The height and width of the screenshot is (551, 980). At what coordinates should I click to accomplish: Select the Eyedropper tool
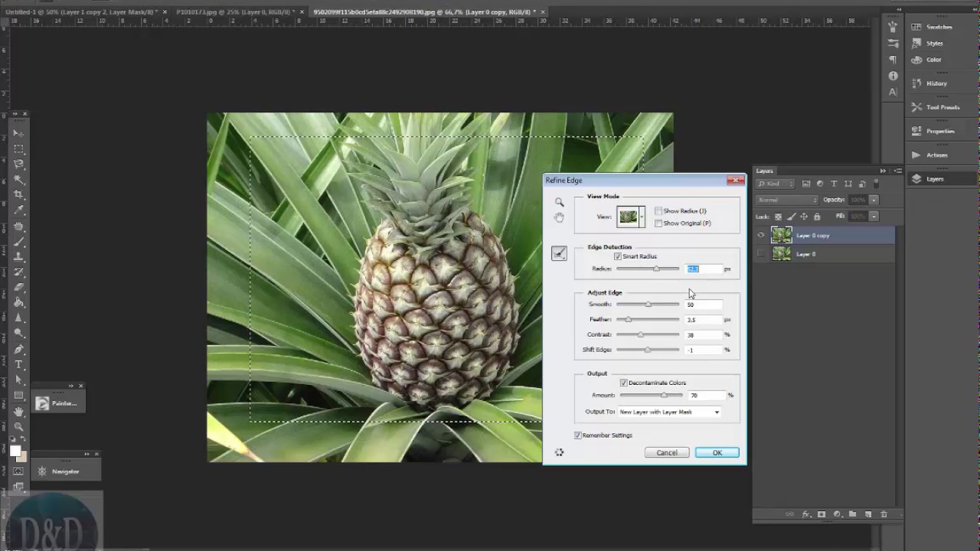[19, 210]
